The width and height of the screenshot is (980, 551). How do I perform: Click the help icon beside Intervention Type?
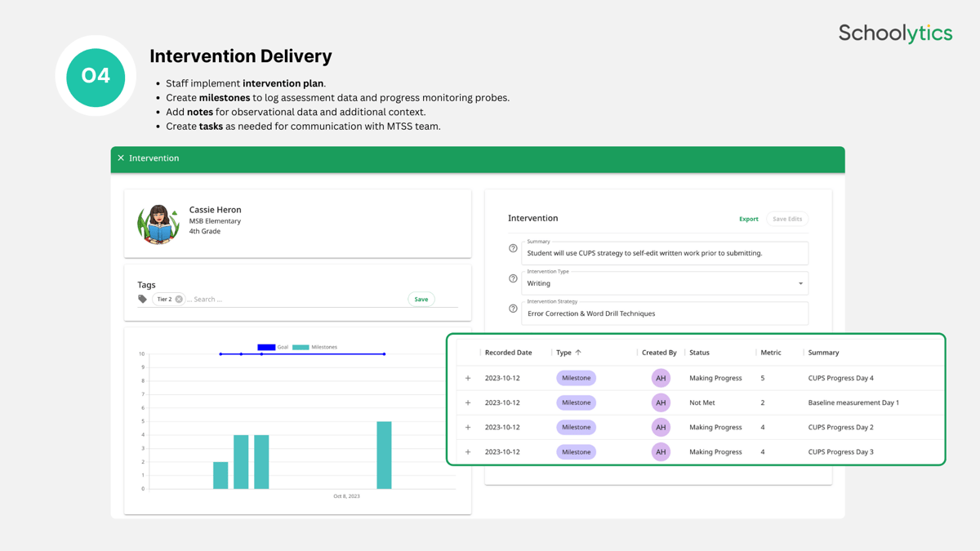[x=513, y=278]
